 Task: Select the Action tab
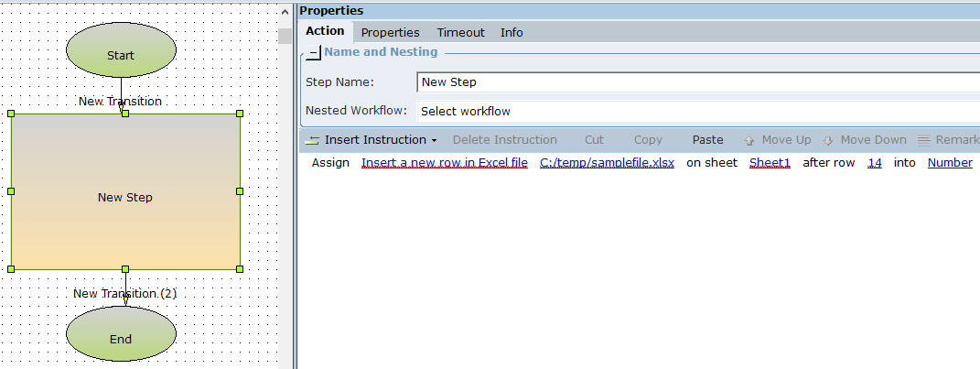[x=325, y=31]
